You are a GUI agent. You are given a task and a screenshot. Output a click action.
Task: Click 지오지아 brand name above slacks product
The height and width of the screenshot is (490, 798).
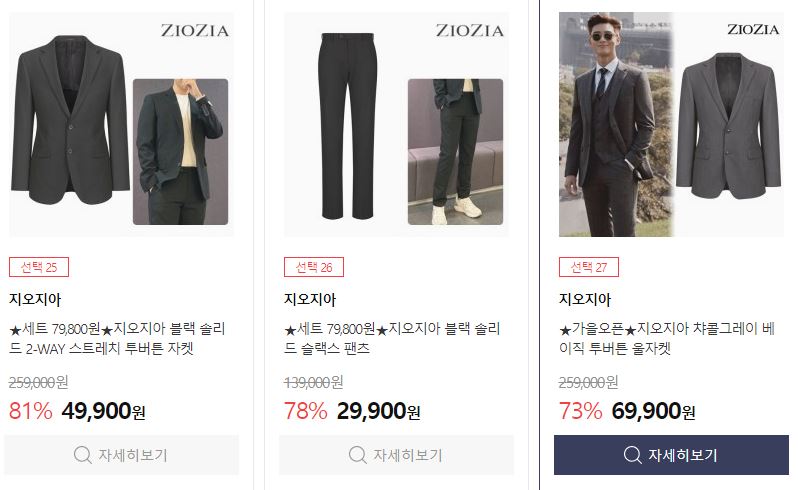(310, 299)
